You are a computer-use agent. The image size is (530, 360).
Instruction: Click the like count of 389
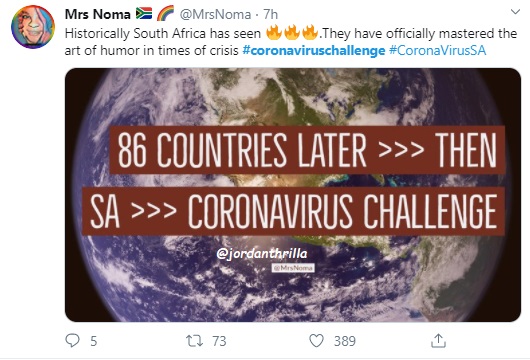pyautogui.click(x=345, y=341)
